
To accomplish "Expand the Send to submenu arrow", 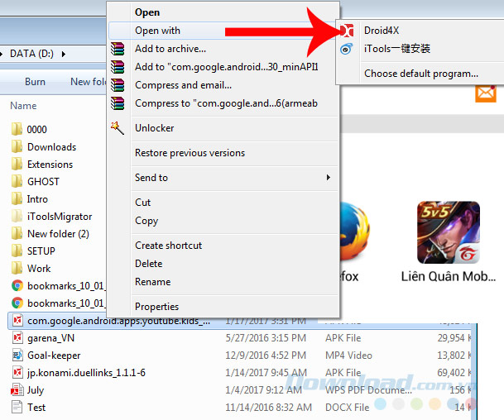I will point(329,177).
